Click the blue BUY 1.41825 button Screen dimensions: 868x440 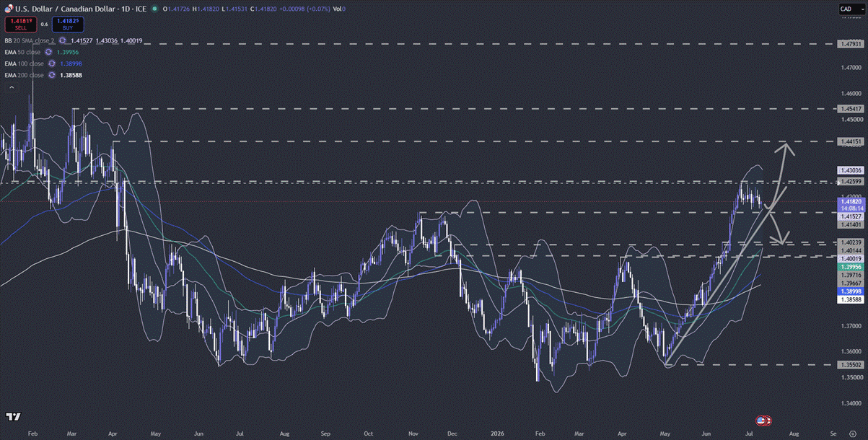pos(68,24)
